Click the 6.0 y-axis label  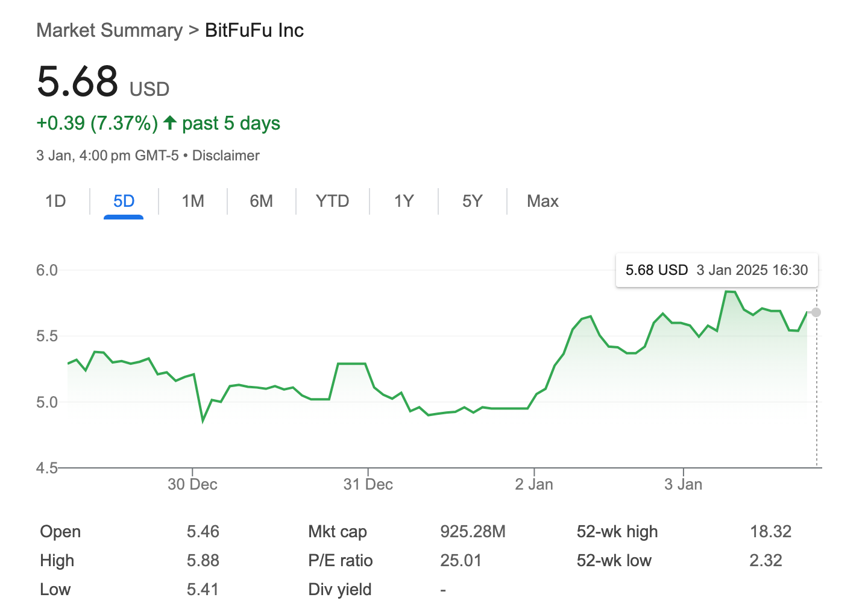[47, 270]
